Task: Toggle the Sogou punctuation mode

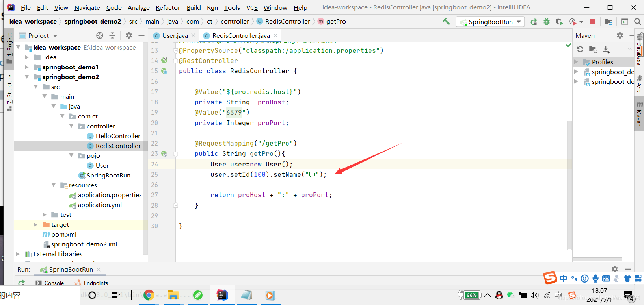Action: point(574,279)
